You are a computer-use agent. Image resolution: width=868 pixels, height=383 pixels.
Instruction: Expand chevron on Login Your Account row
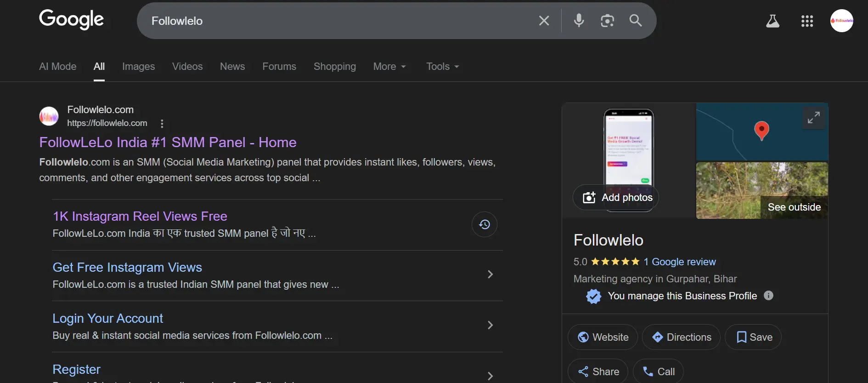tap(490, 325)
